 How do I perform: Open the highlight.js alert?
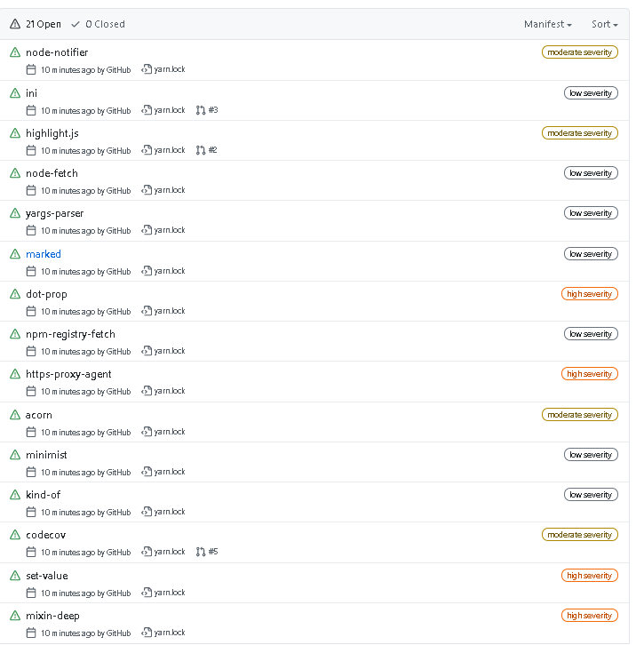pyautogui.click(x=52, y=133)
